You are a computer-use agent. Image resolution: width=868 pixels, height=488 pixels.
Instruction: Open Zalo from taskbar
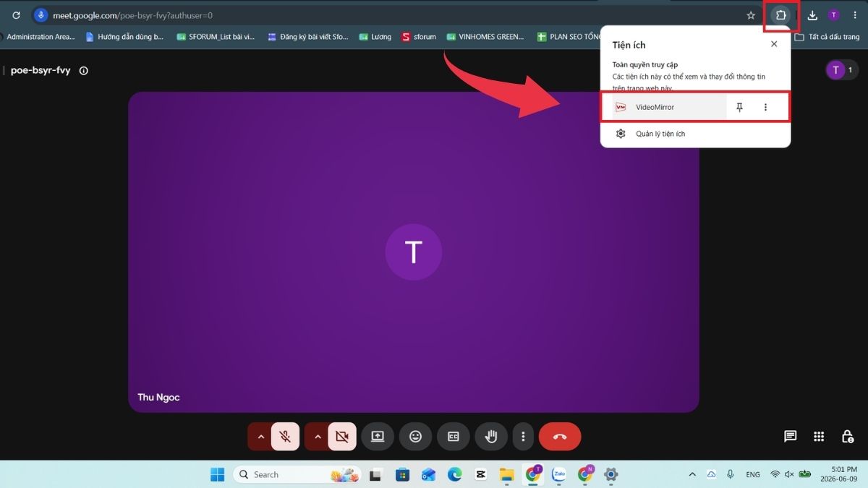click(x=558, y=474)
